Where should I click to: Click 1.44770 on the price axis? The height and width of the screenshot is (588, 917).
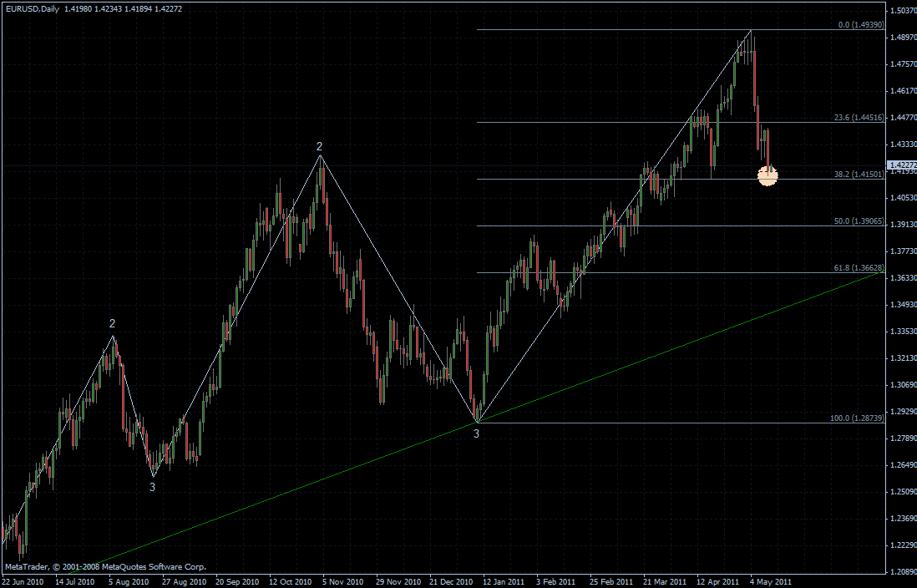tap(904, 117)
